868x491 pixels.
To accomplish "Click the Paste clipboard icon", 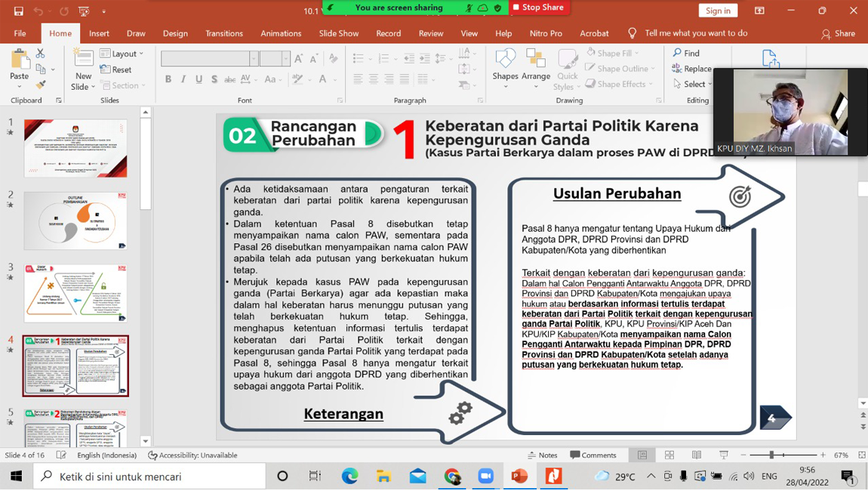I will (20, 60).
